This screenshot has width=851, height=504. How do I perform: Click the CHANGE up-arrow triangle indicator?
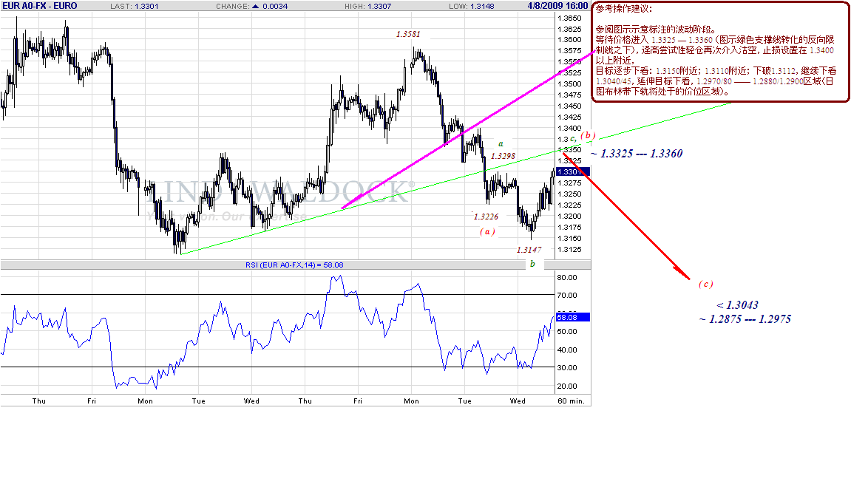(254, 6)
